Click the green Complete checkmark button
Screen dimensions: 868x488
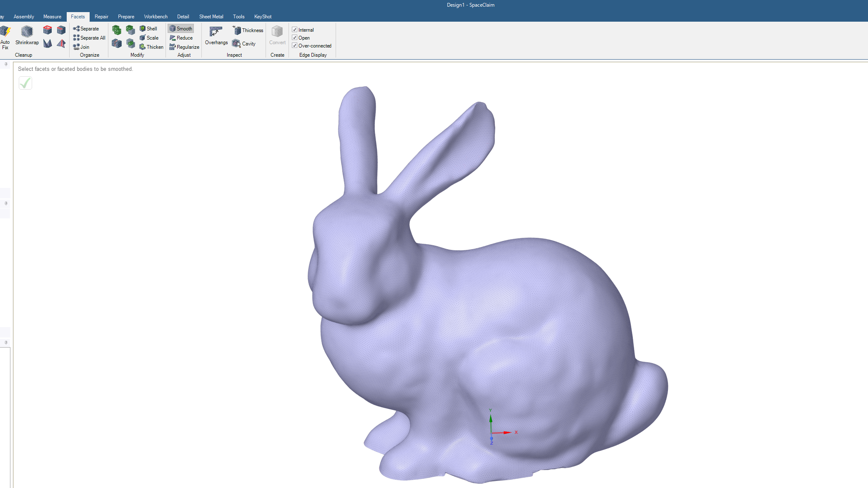tap(25, 83)
